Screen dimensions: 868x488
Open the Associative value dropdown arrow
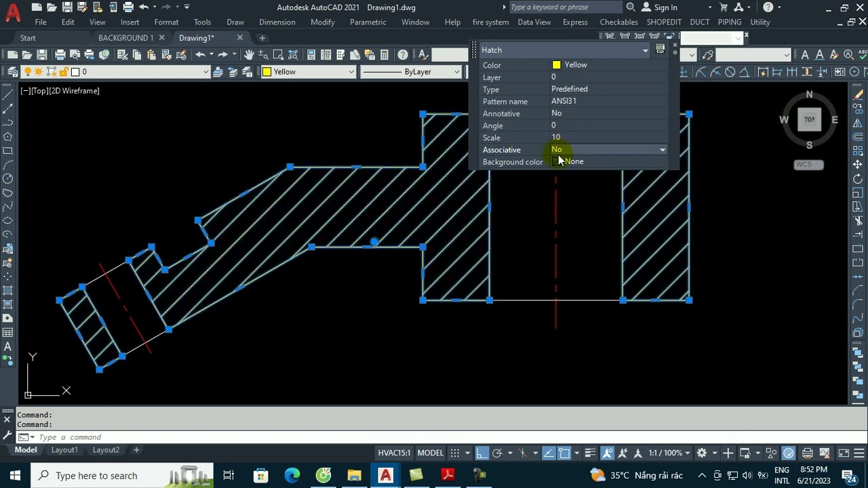(x=663, y=150)
